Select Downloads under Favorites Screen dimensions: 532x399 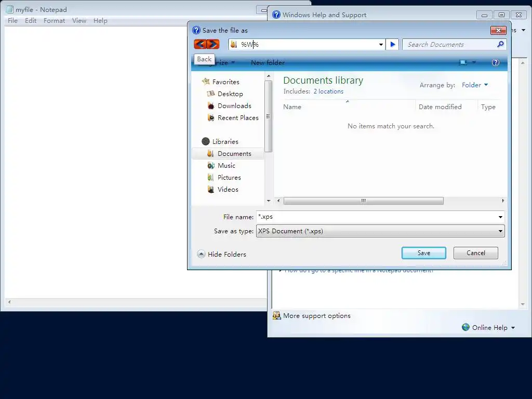[x=234, y=105]
